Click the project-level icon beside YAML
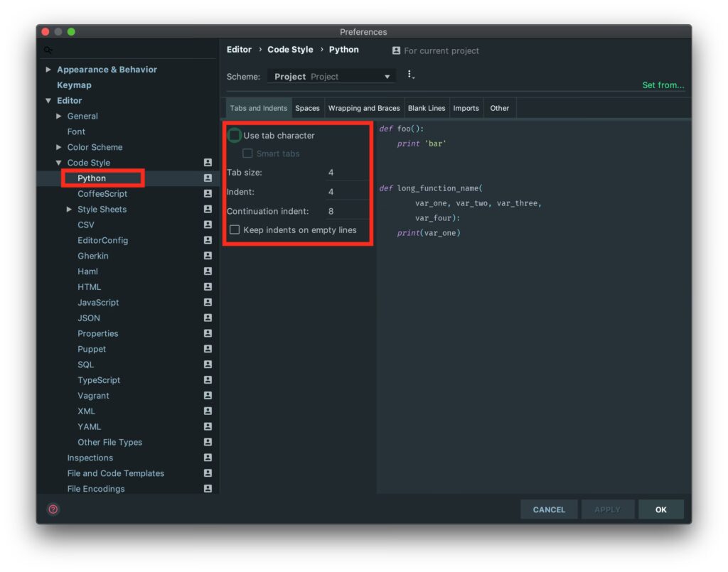 pos(208,426)
